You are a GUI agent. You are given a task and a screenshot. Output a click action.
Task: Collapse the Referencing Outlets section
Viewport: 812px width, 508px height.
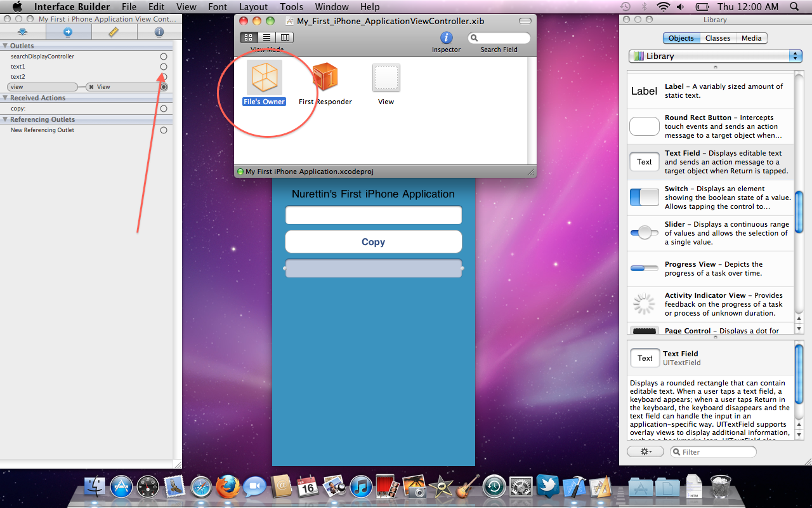coord(5,119)
